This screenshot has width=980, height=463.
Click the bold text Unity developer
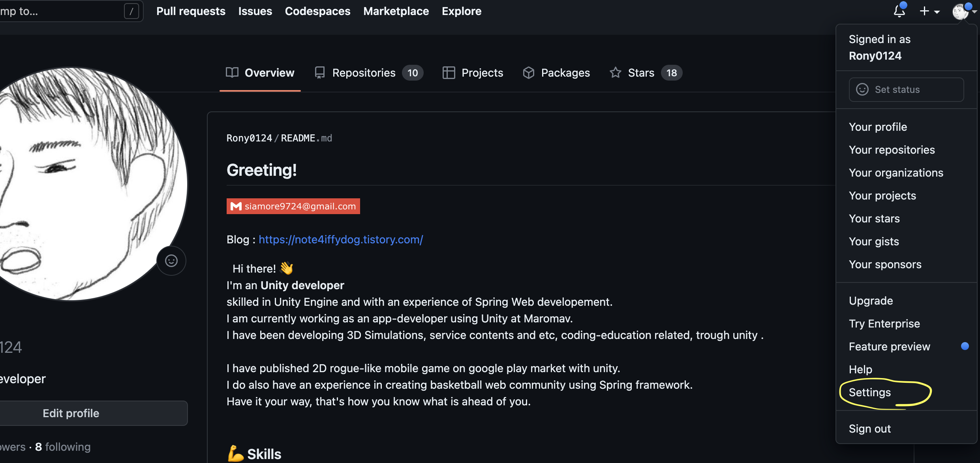(302, 285)
